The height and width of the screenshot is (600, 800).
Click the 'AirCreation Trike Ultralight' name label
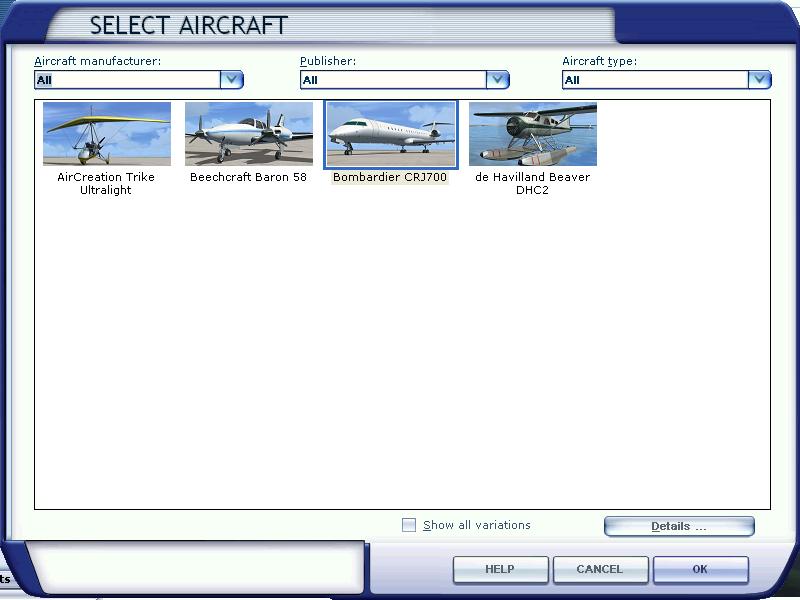[106, 183]
